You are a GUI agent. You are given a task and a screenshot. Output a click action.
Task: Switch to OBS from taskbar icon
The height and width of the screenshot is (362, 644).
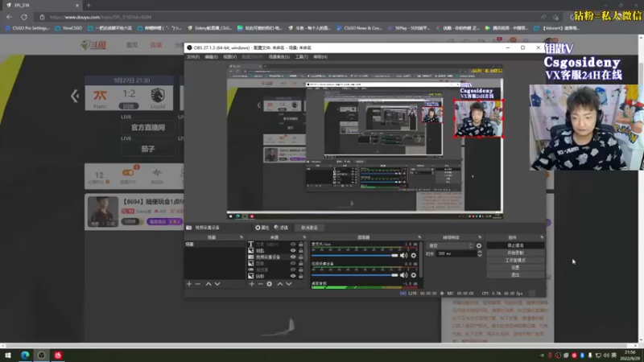click(42, 355)
